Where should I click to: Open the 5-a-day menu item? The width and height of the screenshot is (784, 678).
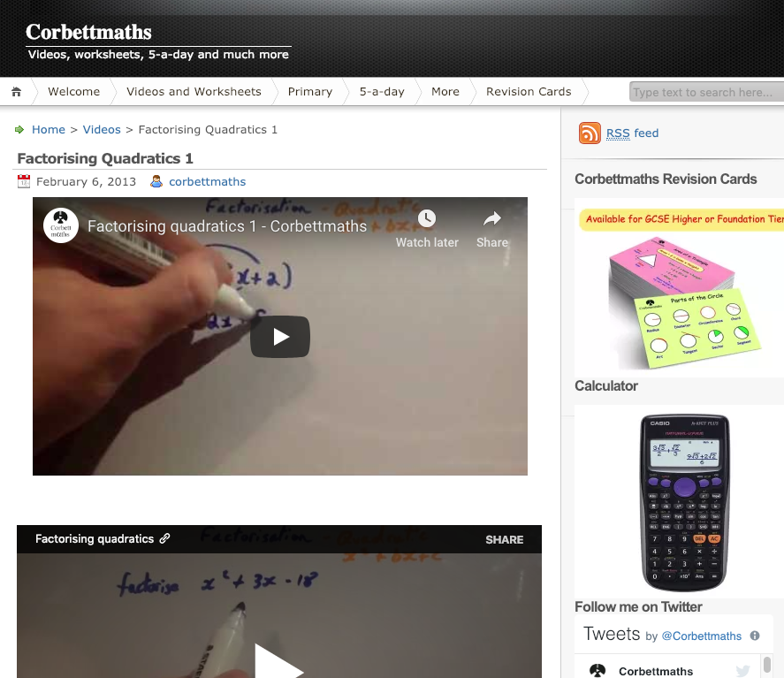click(x=382, y=92)
